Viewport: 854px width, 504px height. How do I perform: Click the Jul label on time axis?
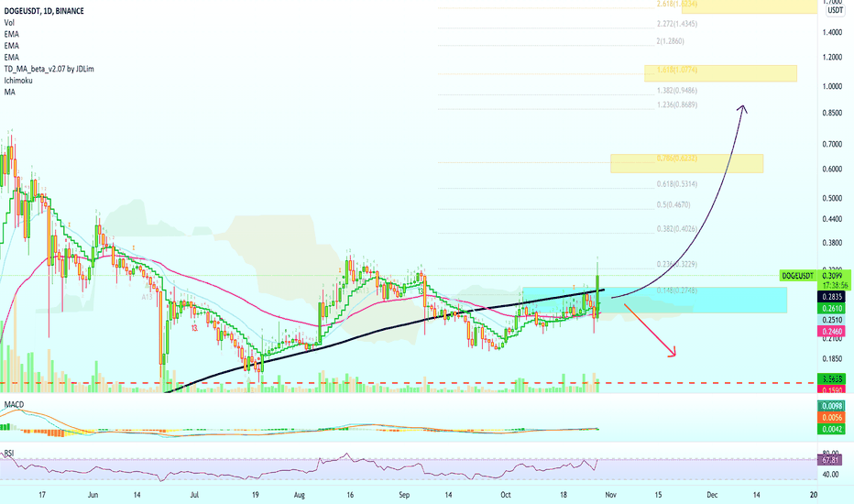click(194, 495)
